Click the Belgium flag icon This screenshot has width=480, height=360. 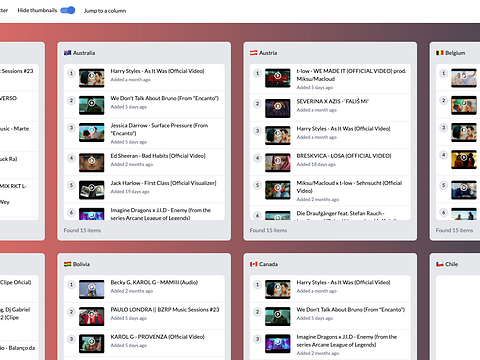click(440, 53)
